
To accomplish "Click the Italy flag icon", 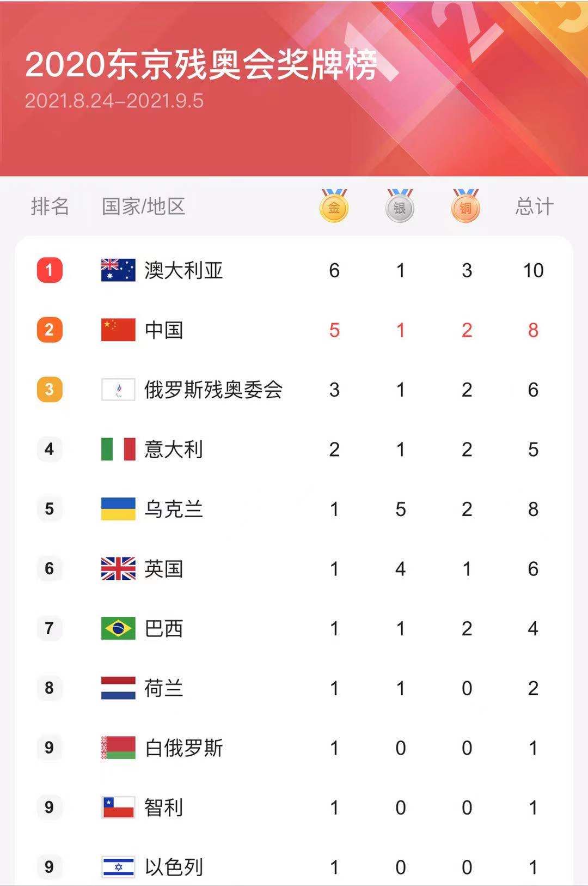I will click(x=118, y=449).
